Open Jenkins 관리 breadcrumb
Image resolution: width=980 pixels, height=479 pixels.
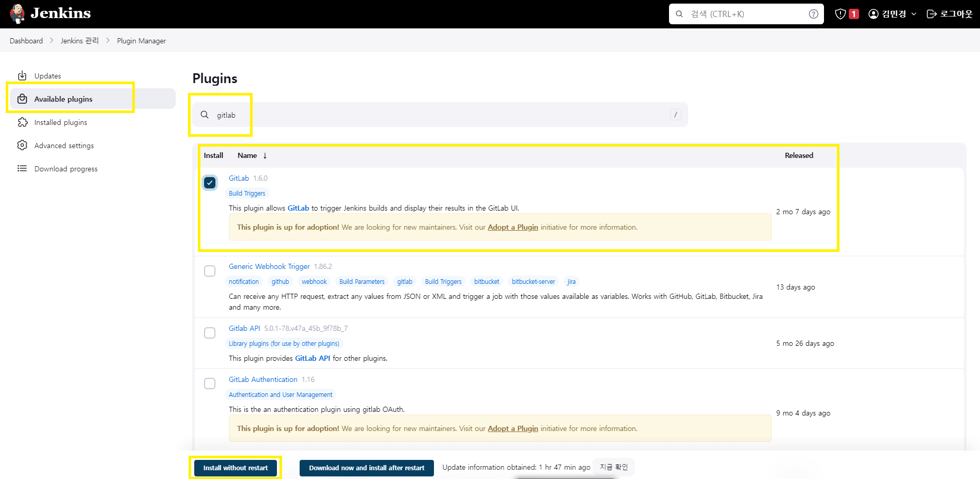pos(80,41)
